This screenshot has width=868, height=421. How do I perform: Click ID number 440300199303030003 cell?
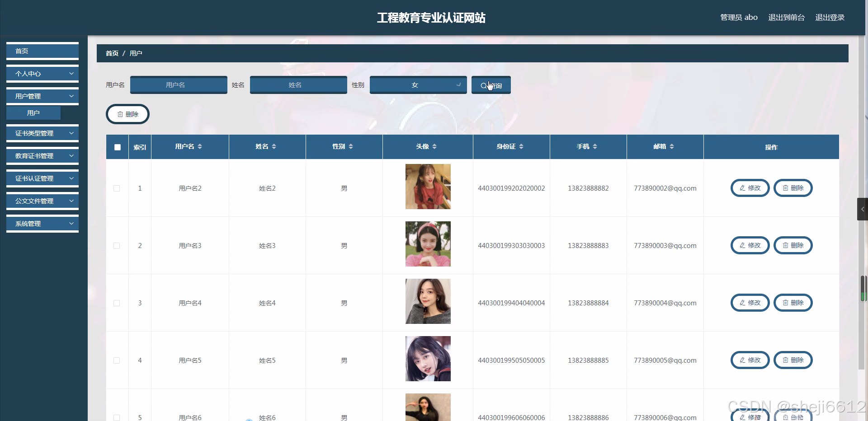511,246
